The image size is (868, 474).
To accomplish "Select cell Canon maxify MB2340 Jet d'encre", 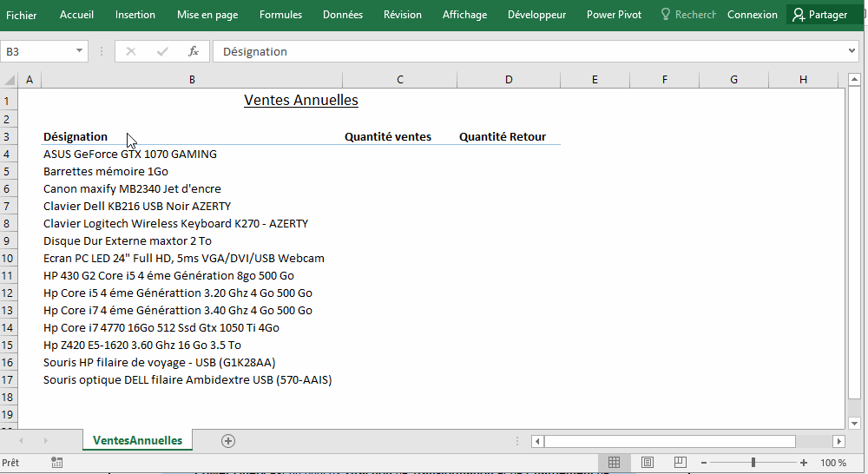I will coord(192,189).
